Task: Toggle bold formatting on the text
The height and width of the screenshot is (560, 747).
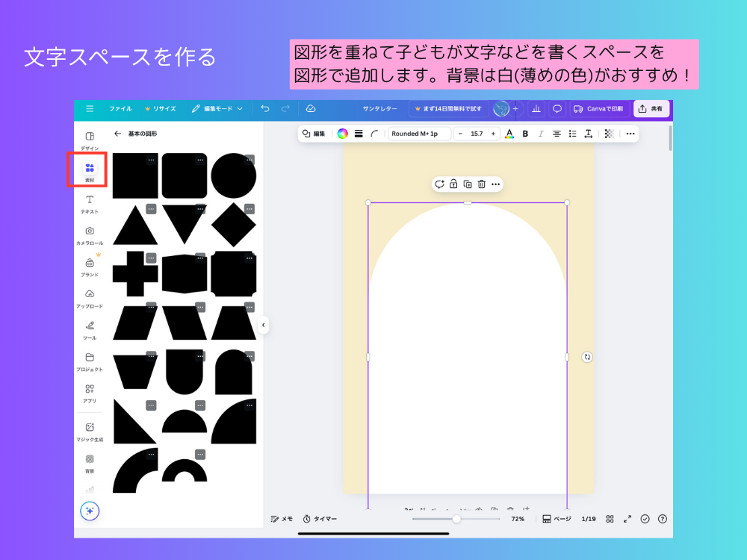Action: 524,134
